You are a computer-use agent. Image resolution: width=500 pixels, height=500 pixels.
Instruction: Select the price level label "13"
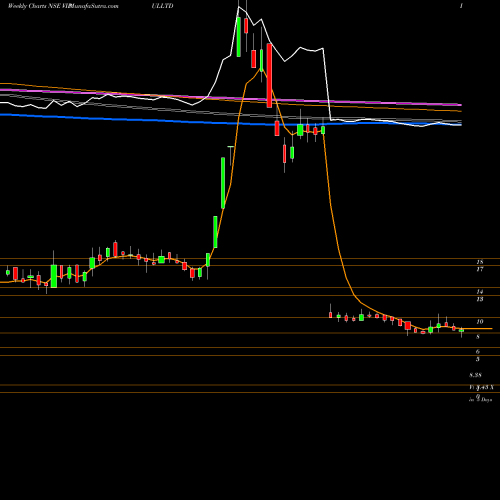(480, 299)
